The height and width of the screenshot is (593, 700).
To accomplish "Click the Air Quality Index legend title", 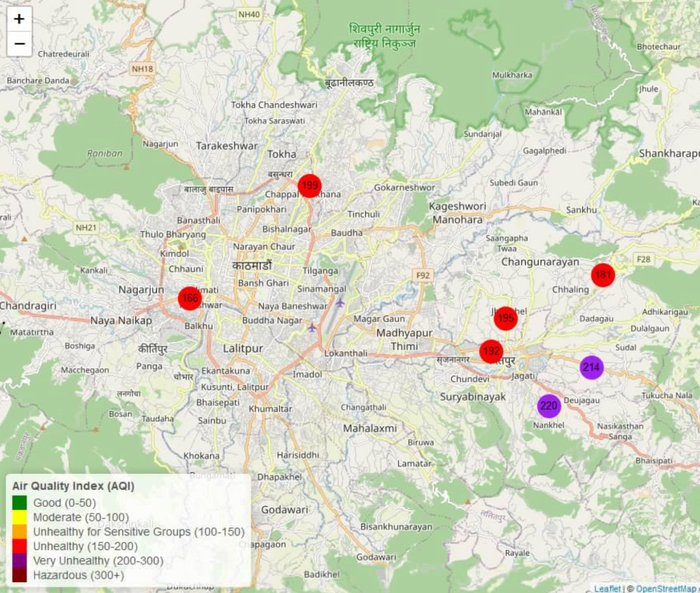I will point(73,486).
